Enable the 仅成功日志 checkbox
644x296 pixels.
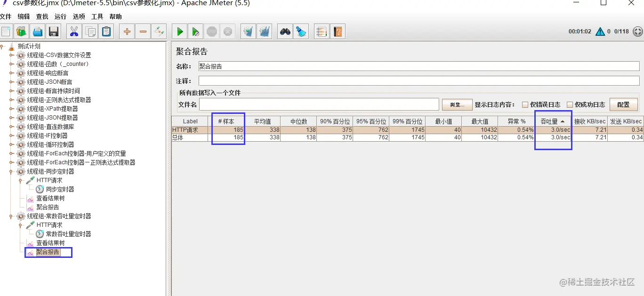570,104
